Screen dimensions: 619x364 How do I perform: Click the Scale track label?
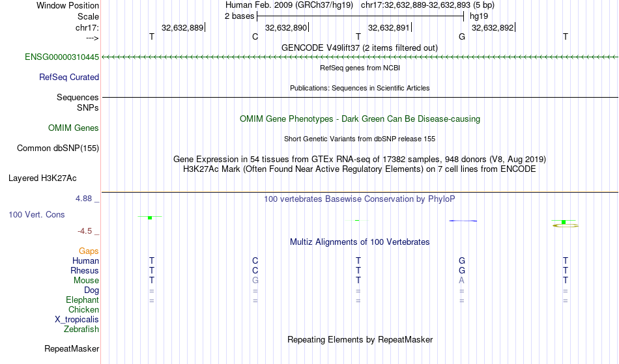click(88, 16)
